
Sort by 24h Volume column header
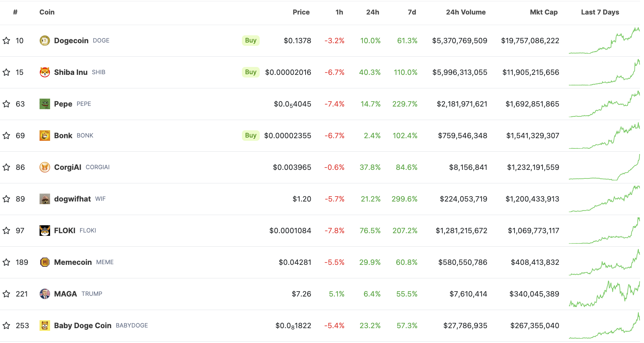466,12
